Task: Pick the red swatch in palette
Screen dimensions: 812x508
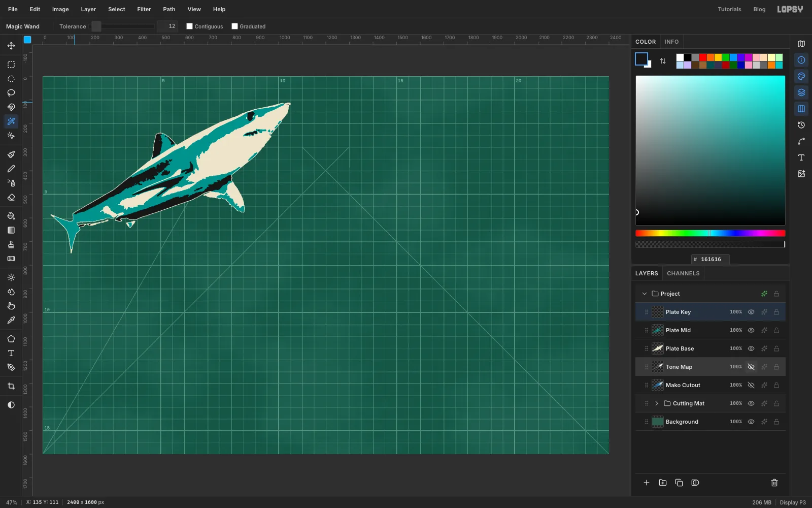Action: (x=703, y=57)
